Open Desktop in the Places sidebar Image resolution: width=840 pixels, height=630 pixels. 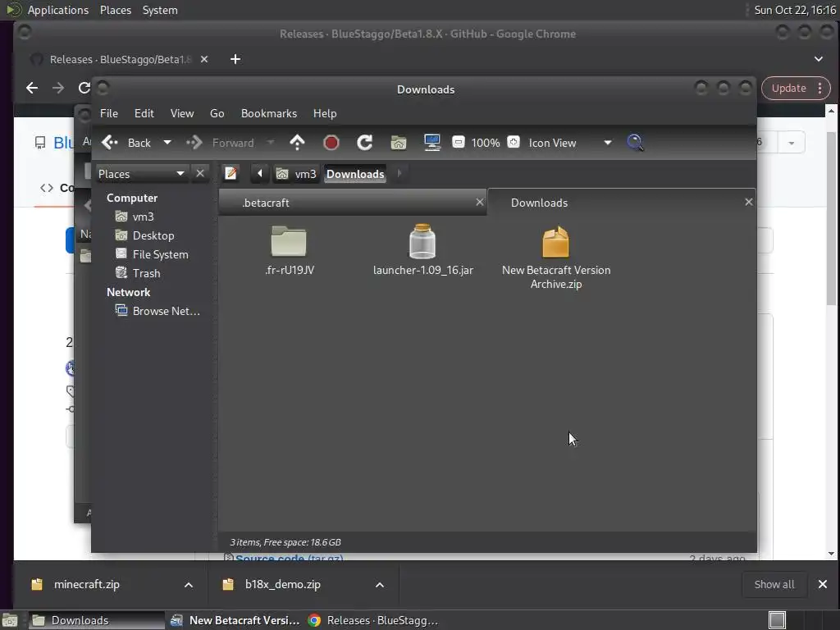coord(153,235)
